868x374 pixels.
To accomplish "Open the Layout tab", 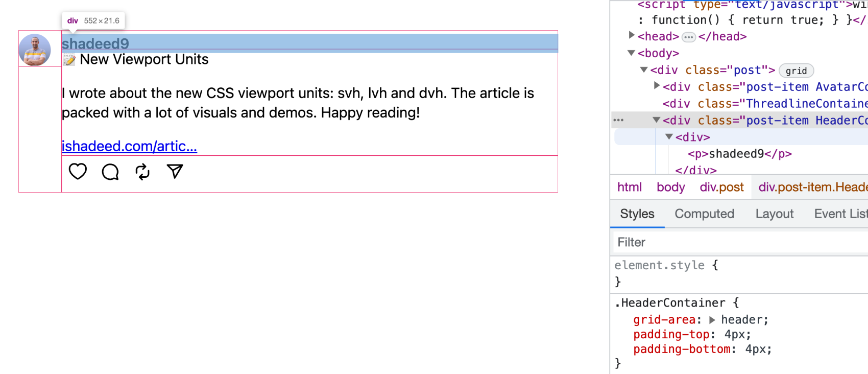I will 774,214.
